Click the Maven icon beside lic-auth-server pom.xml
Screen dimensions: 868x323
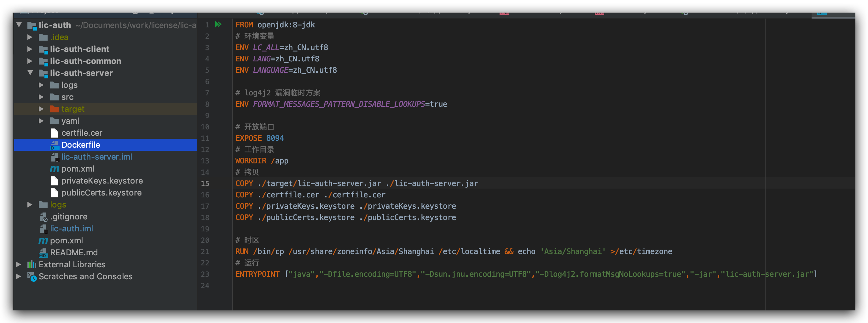[x=54, y=169]
